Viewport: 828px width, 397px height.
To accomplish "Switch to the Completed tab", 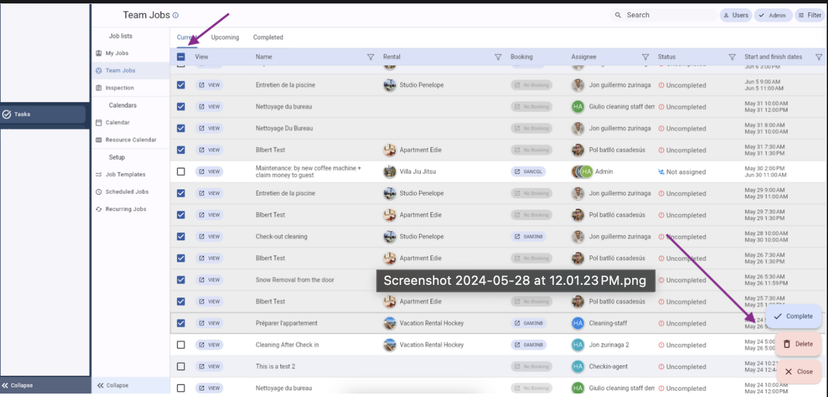I will (268, 37).
